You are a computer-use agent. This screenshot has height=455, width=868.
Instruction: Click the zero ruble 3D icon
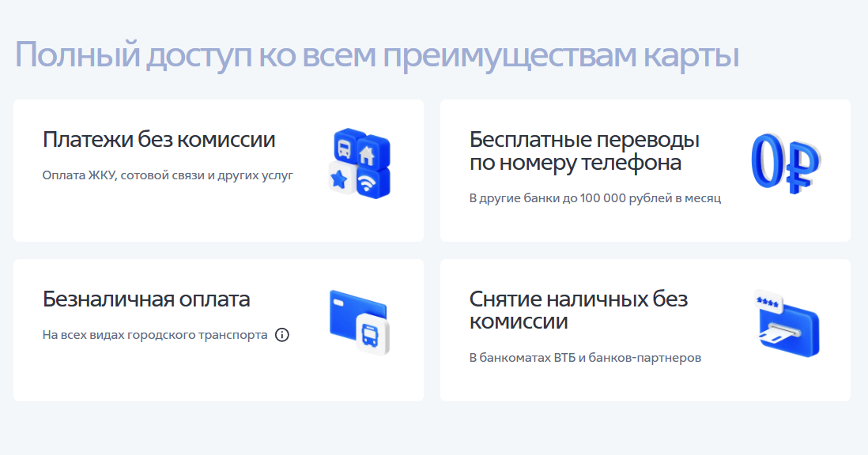785,163
